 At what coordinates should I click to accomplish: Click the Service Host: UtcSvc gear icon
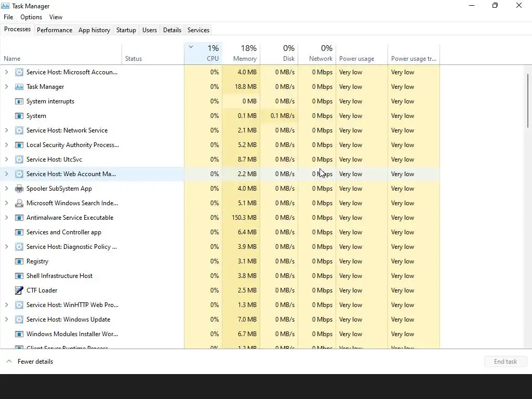(19, 159)
